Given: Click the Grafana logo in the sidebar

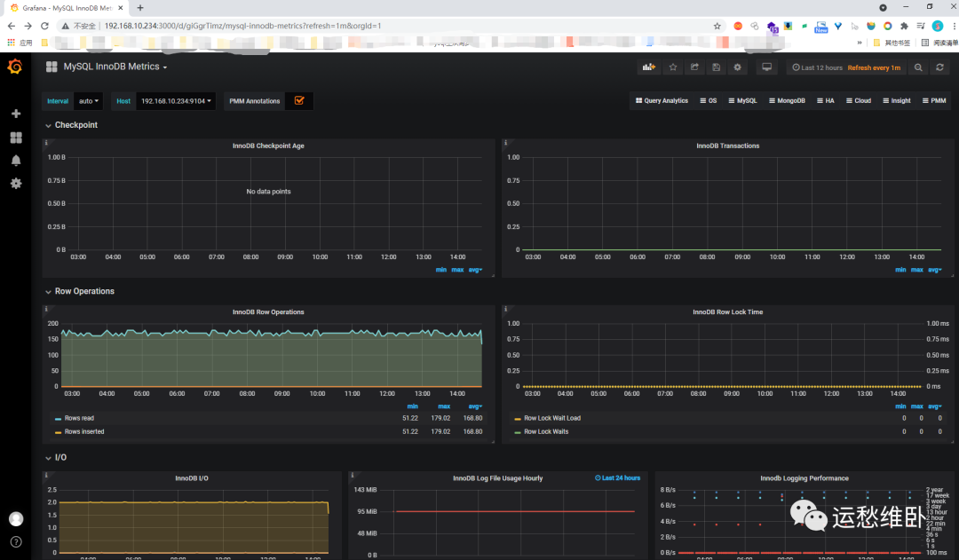Looking at the screenshot, I should pyautogui.click(x=15, y=67).
